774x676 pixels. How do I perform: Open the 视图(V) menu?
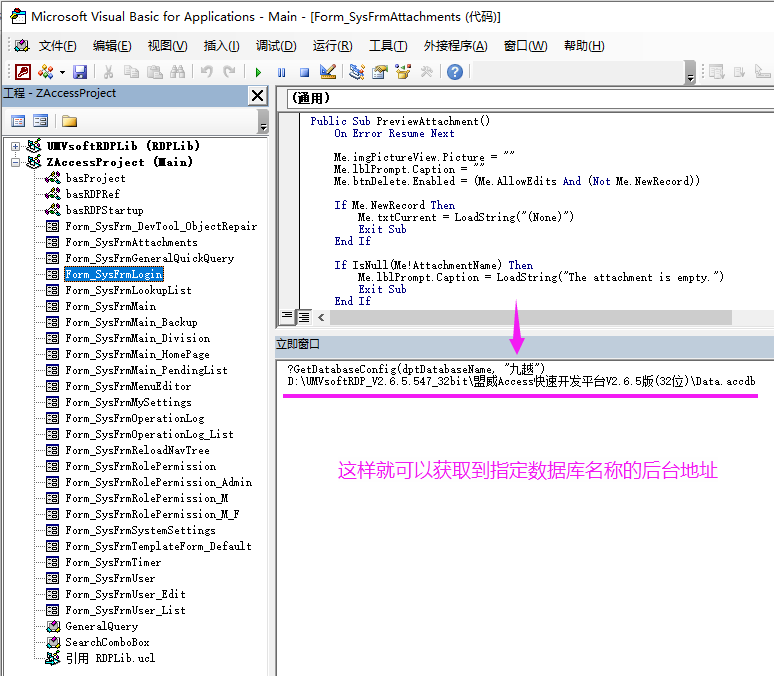click(167, 46)
